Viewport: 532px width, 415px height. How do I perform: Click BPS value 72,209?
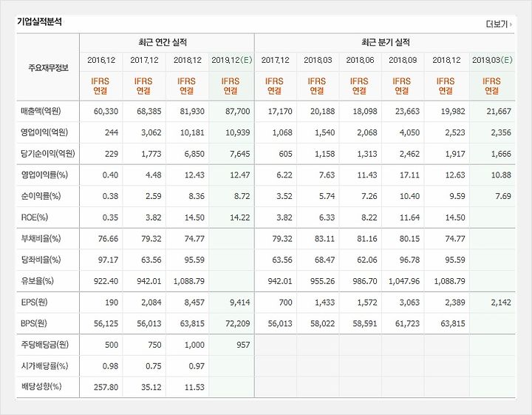[237, 324]
